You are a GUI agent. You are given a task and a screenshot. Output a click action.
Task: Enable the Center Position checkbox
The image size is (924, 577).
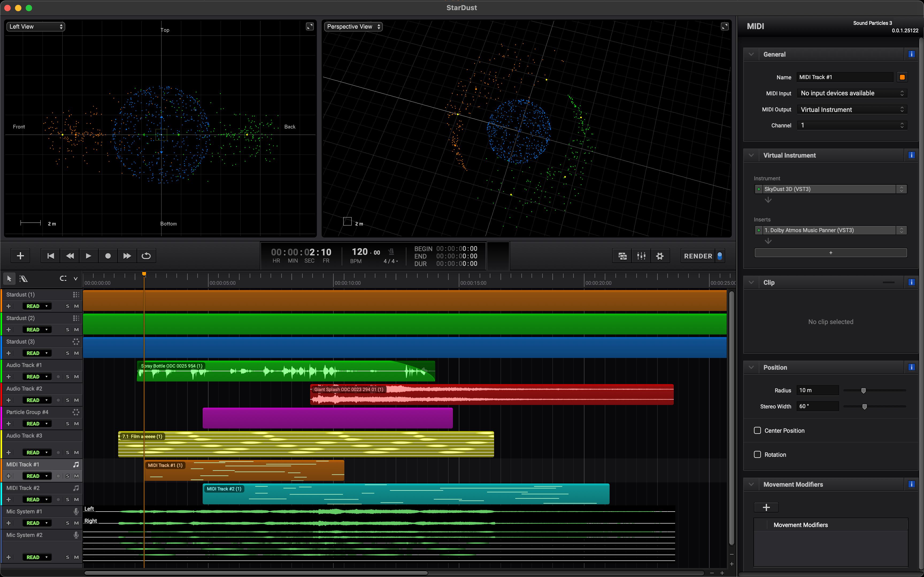757,430
